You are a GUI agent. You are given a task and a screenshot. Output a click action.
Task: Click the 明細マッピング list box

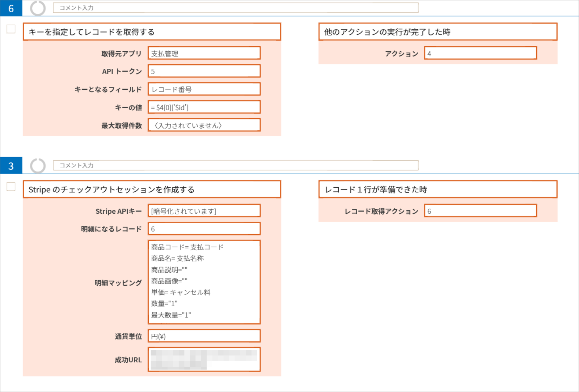[x=204, y=282]
